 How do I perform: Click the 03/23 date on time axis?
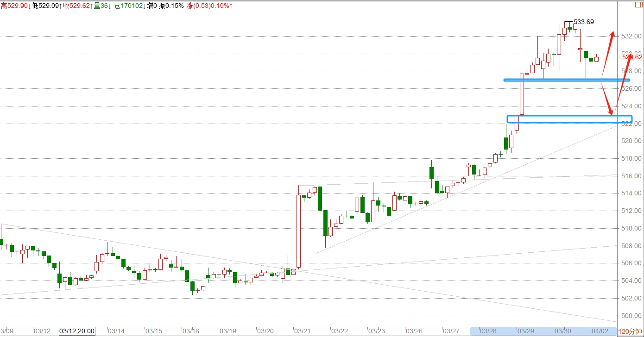point(377,331)
